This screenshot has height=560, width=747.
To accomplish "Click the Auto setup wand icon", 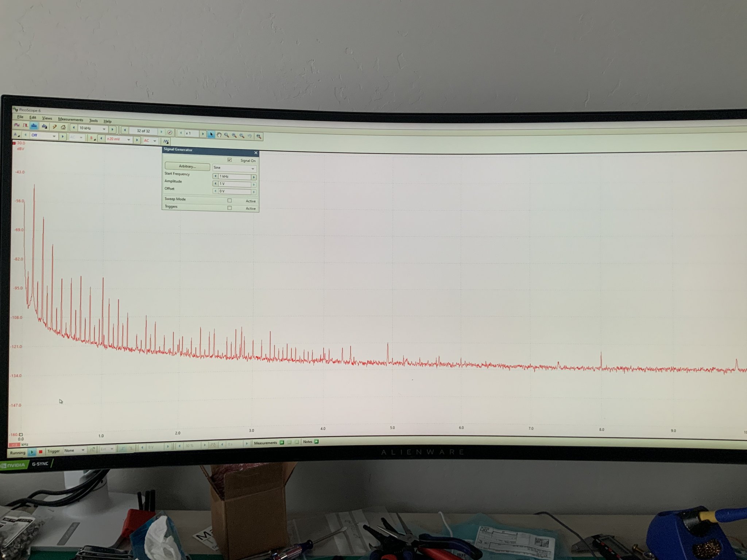I will (x=55, y=127).
